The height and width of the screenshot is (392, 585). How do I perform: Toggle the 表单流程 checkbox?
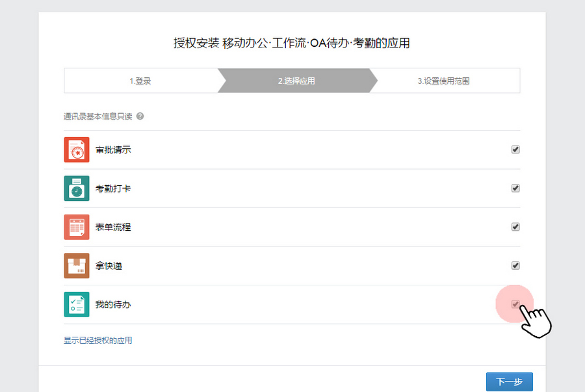(x=515, y=227)
